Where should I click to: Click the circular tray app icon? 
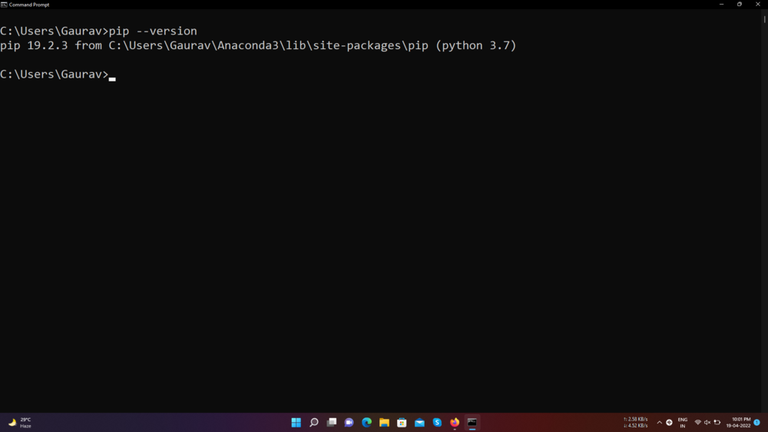click(x=669, y=422)
